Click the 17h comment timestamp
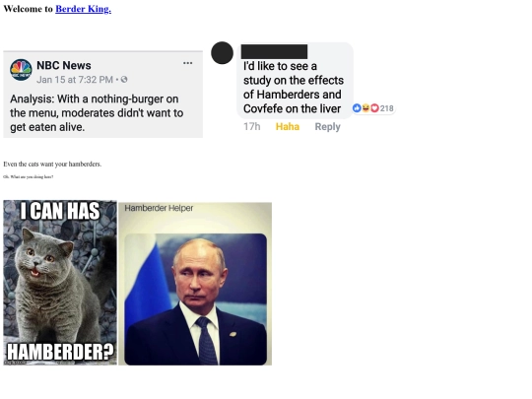This screenshot has height=399, width=532. [252, 126]
